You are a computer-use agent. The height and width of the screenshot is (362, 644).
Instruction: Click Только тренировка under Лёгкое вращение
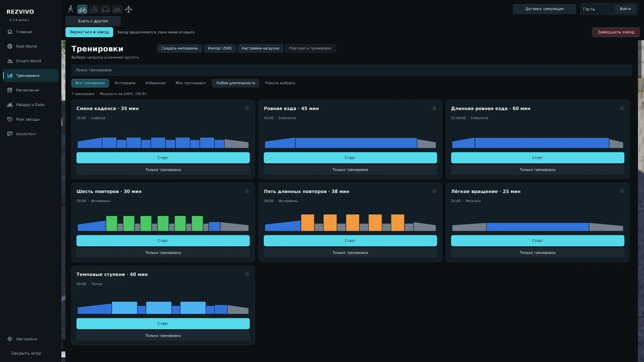click(538, 253)
